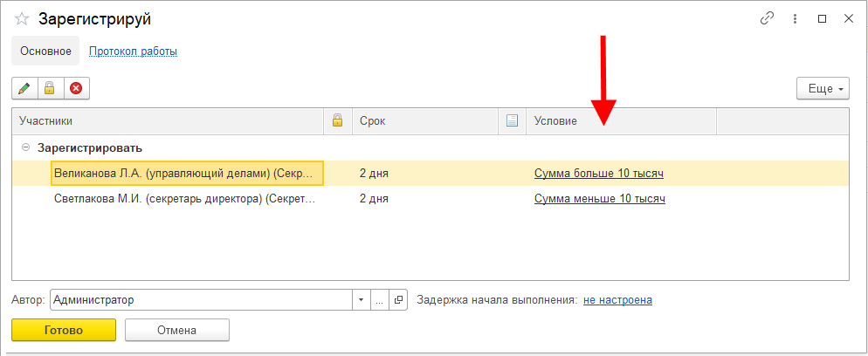
Task: Open the Автор field's open-form icon
Action: tap(398, 300)
